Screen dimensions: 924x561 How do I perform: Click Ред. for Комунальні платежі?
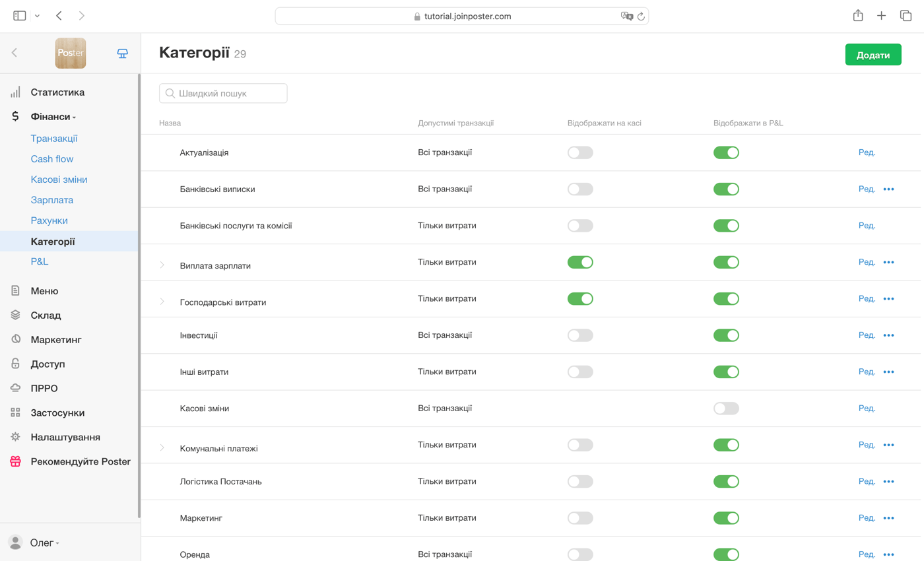click(x=867, y=445)
